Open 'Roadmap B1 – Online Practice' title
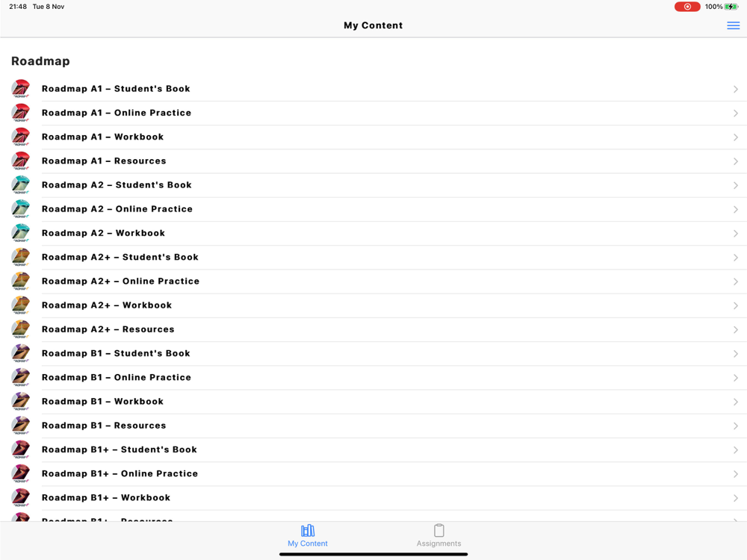Viewport: 747px width, 560px height. coord(117,377)
